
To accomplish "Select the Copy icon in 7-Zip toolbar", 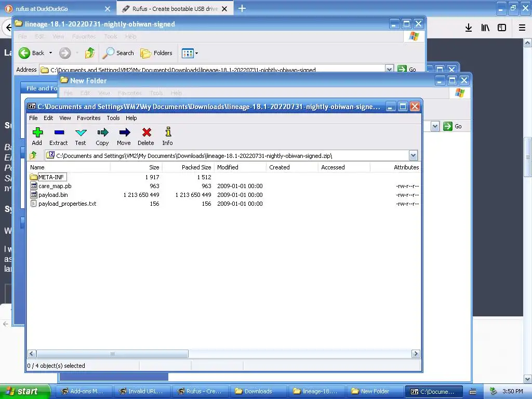I will (102, 137).
